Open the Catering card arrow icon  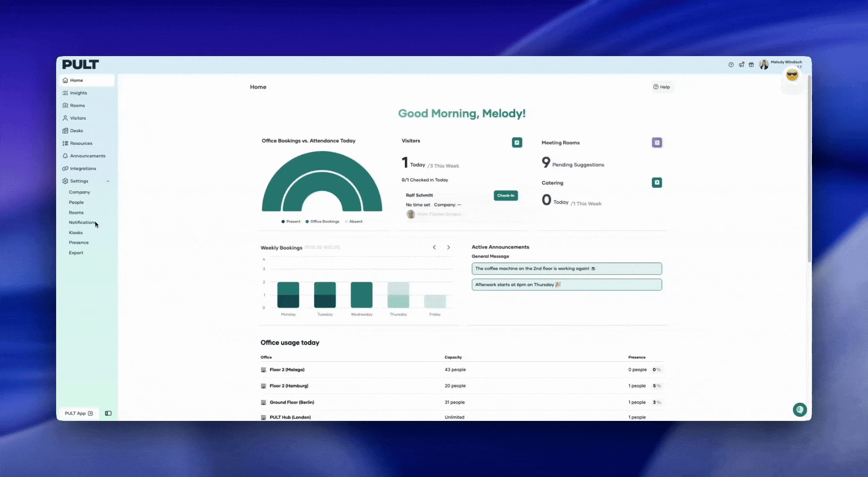[x=657, y=182]
